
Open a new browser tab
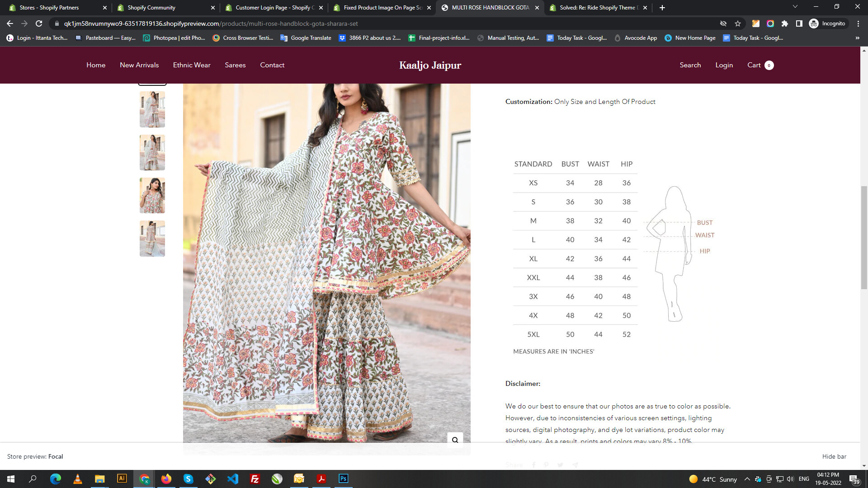662,8
